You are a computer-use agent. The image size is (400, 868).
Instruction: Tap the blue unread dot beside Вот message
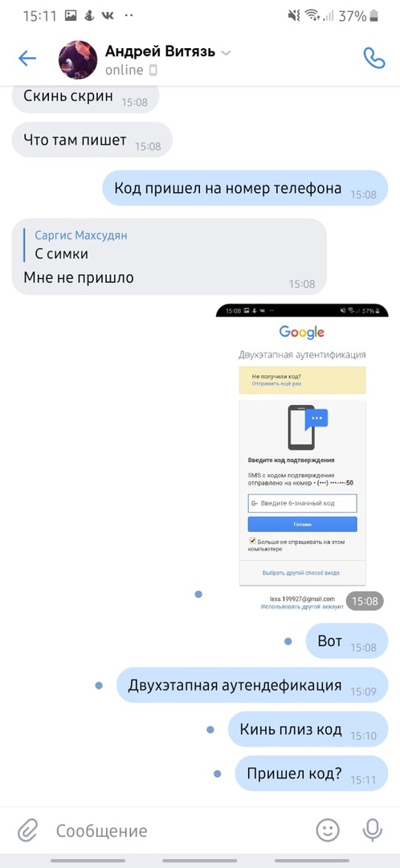[x=288, y=641]
